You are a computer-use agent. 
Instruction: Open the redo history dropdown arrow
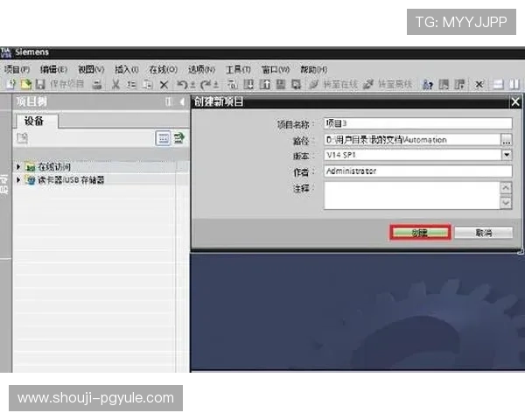click(216, 85)
